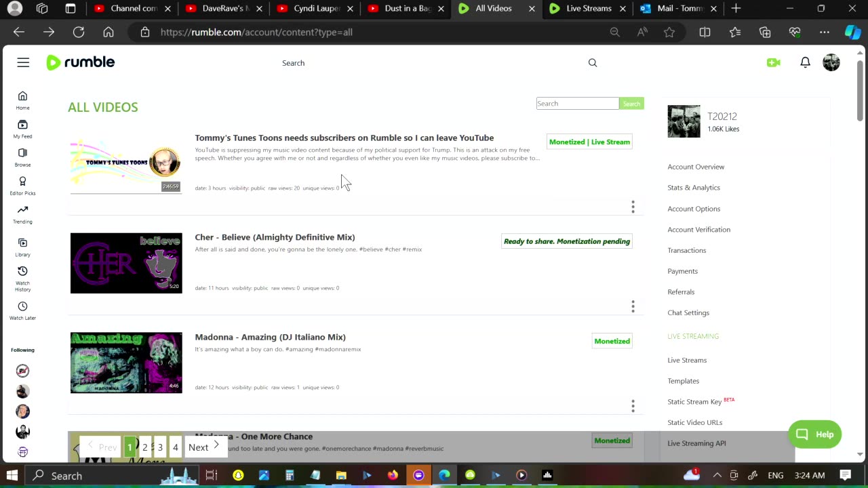
Task: Open Chat Settings link
Action: (688, 313)
